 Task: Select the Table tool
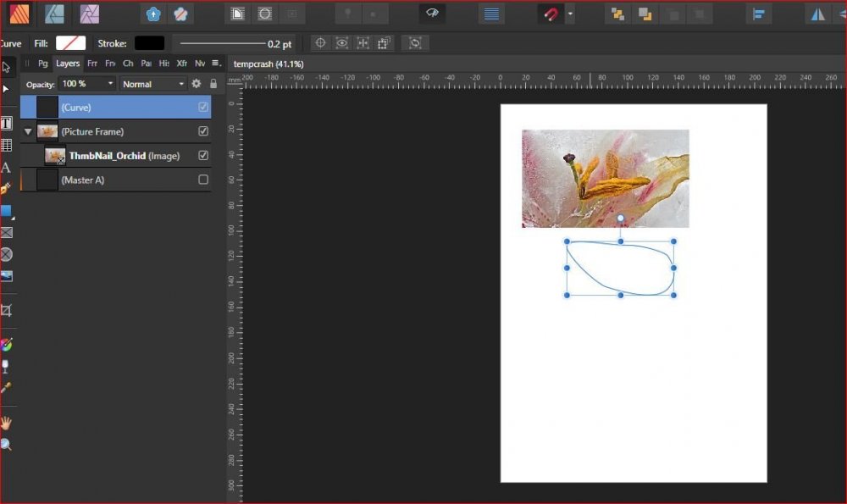pos(6,145)
